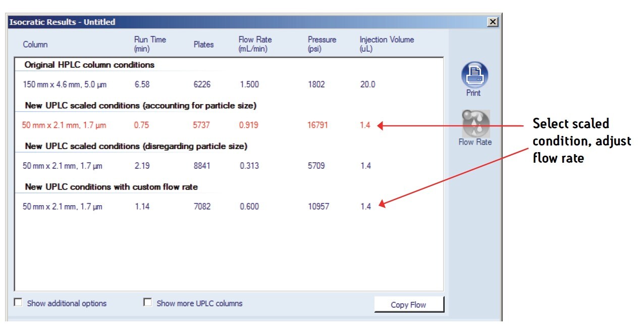Click the Copy Flow button
Screen dimensions: 644x333
[x=409, y=304]
